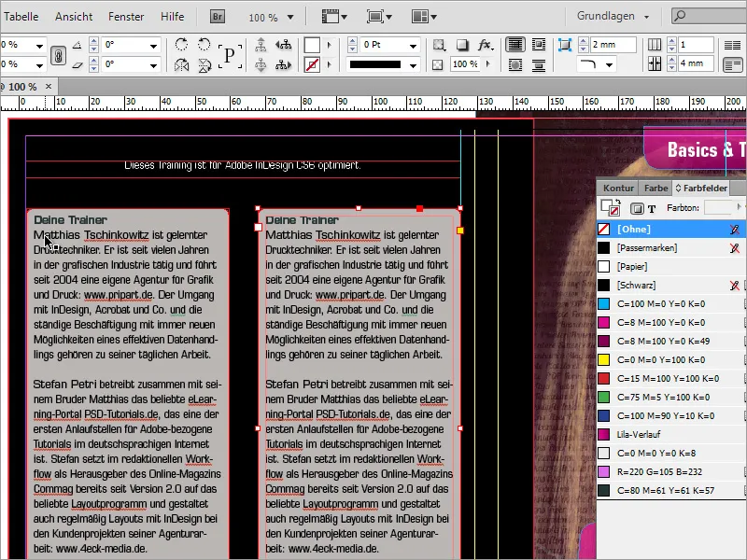Close the document tab at 100 %
The image size is (747, 560).
(49, 87)
